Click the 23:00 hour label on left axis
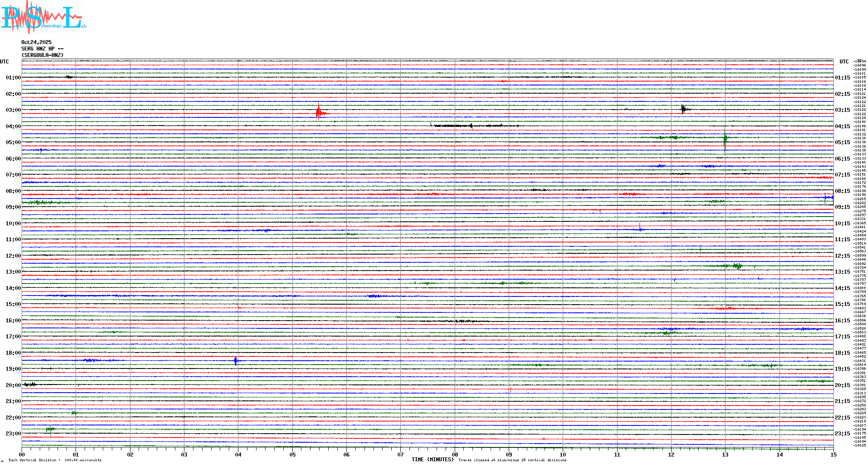 13,434
